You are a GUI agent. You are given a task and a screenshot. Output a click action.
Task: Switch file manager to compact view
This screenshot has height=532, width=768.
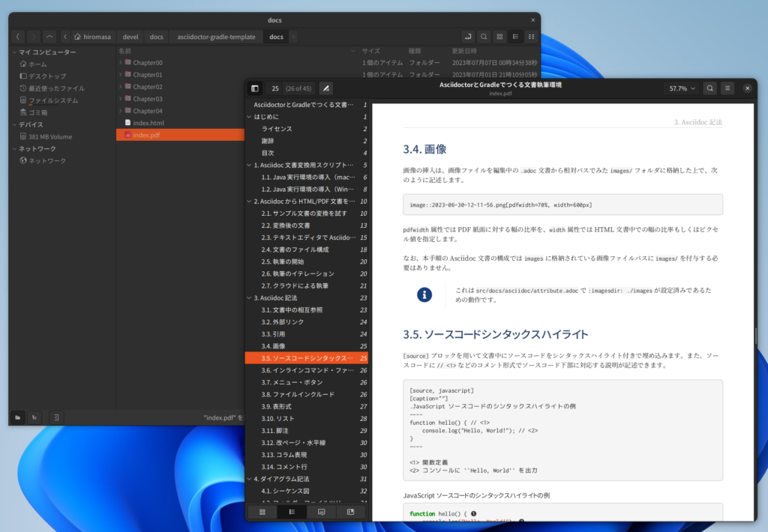click(531, 37)
